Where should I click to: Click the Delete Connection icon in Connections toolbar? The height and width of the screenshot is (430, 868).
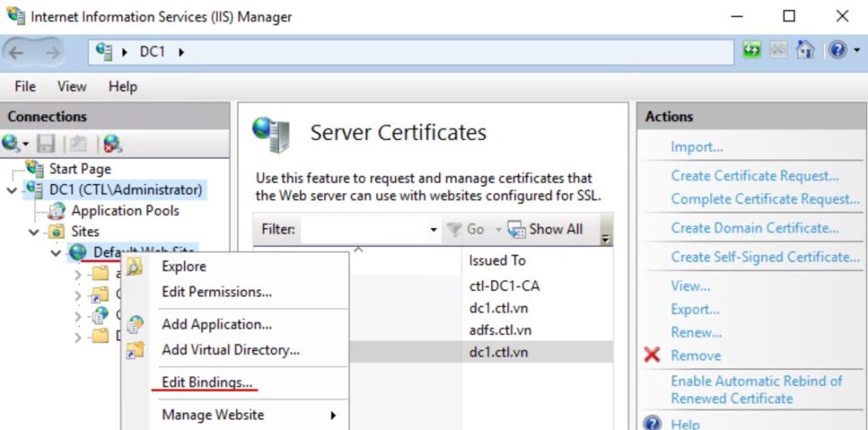112,143
